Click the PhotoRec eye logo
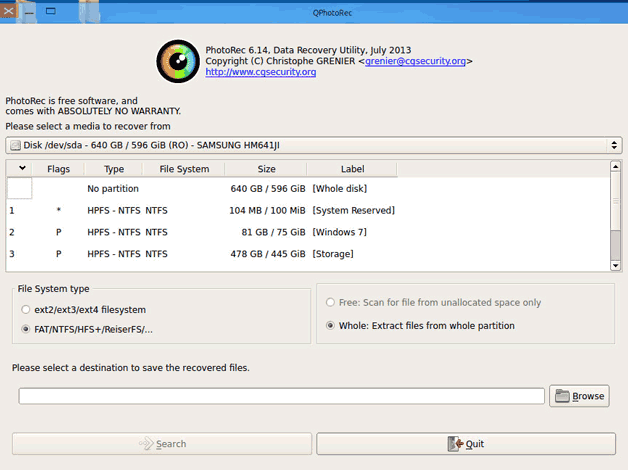Image resolution: width=628 pixels, height=470 pixels. 178,61
